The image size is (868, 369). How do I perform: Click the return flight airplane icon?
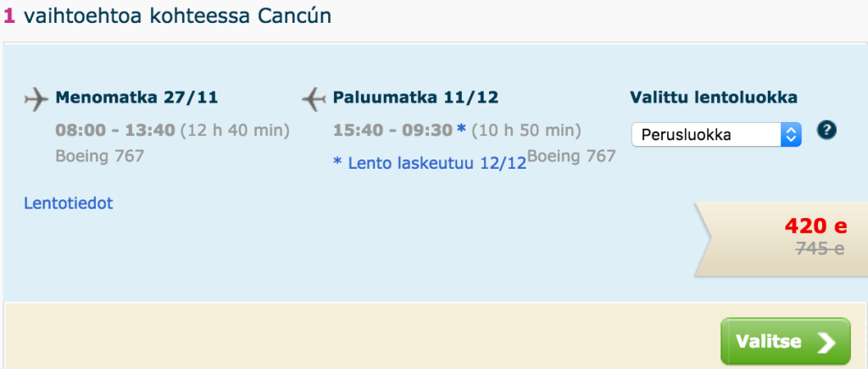tap(314, 99)
